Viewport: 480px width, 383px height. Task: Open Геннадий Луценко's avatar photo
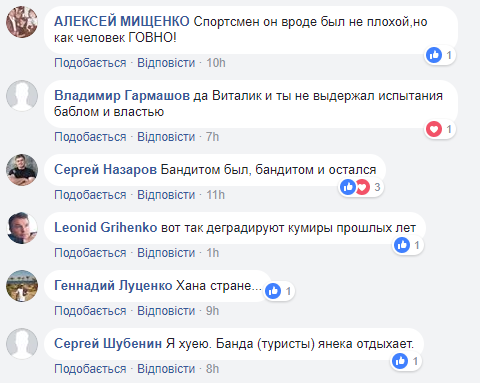coord(22,286)
